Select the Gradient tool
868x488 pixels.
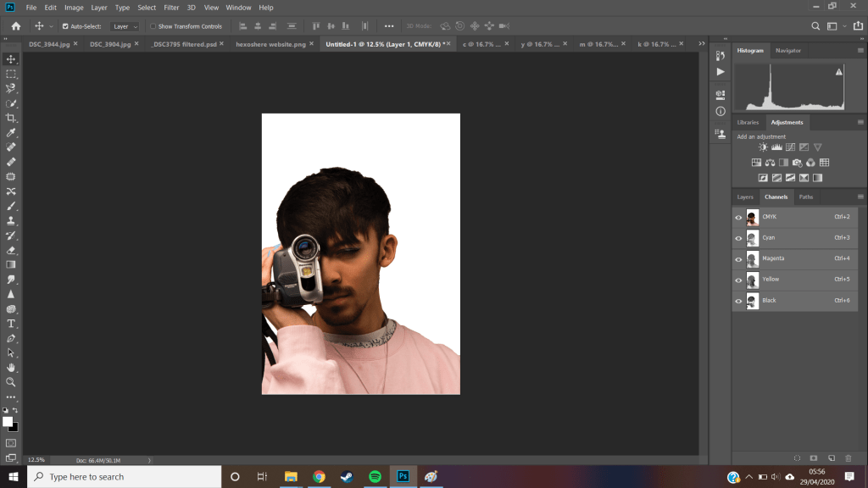[11, 264]
